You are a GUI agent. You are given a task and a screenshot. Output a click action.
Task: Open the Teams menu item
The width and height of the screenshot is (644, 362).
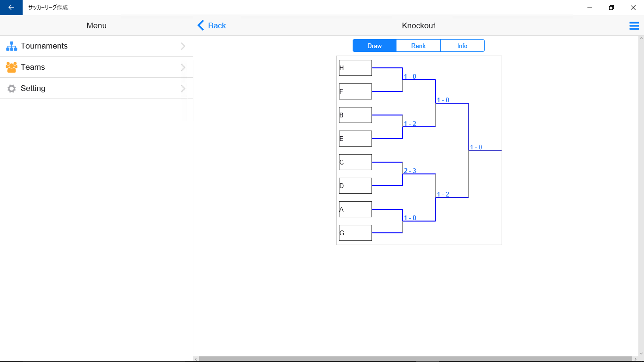point(33,67)
